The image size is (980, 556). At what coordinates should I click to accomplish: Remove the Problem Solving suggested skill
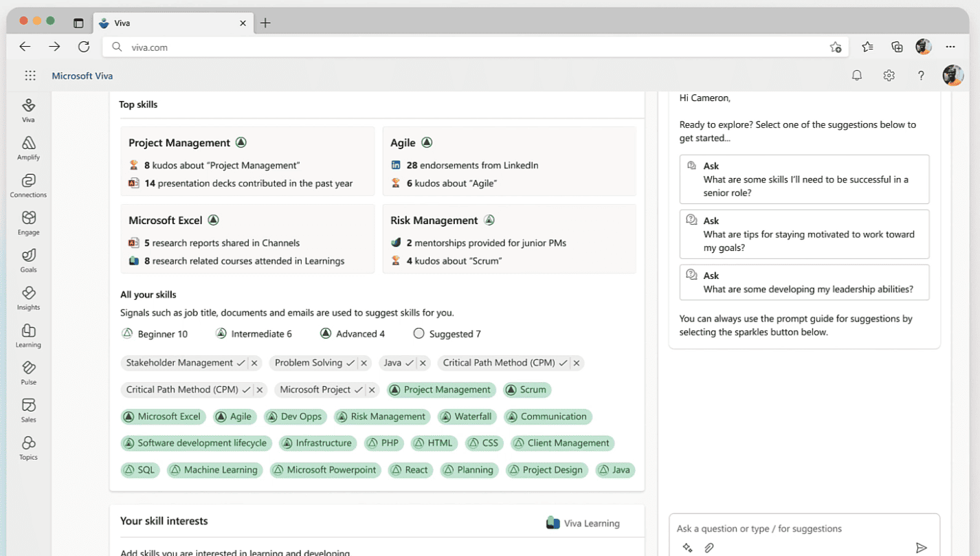[364, 363]
